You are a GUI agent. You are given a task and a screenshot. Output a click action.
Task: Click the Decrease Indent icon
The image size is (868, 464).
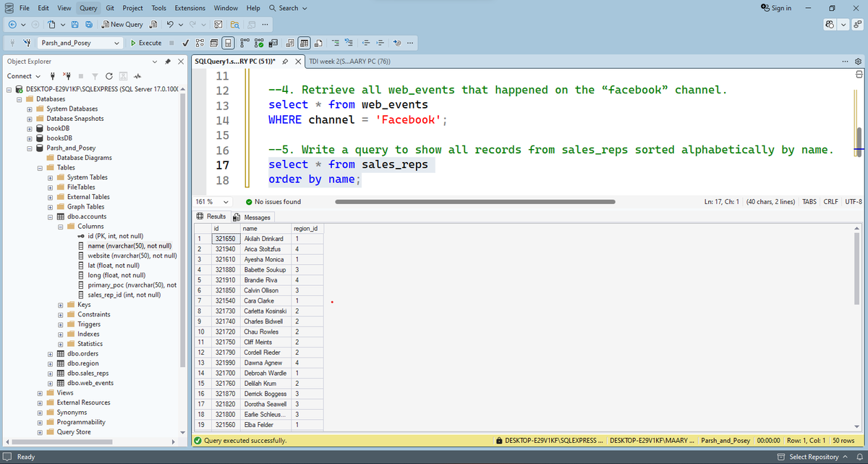click(367, 43)
